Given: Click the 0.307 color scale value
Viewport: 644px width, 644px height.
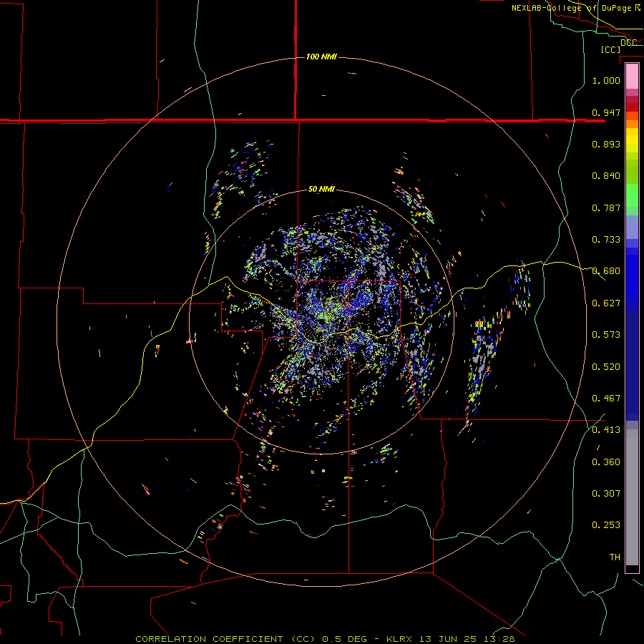Looking at the screenshot, I should tap(606, 494).
